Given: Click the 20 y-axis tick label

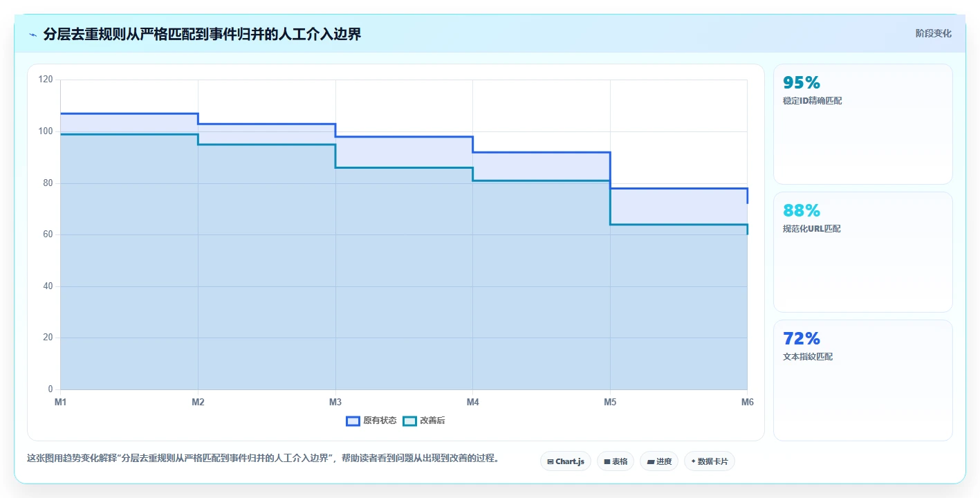Looking at the screenshot, I should click(x=48, y=338).
